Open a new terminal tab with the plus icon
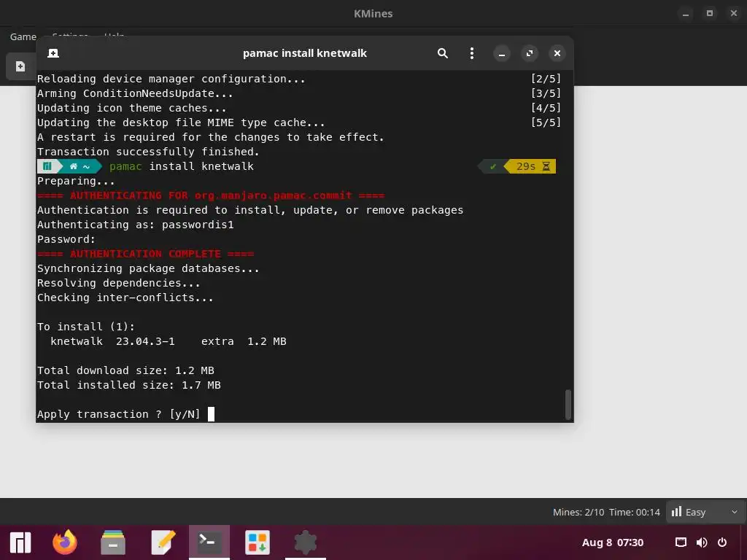The image size is (747, 560). [53, 53]
